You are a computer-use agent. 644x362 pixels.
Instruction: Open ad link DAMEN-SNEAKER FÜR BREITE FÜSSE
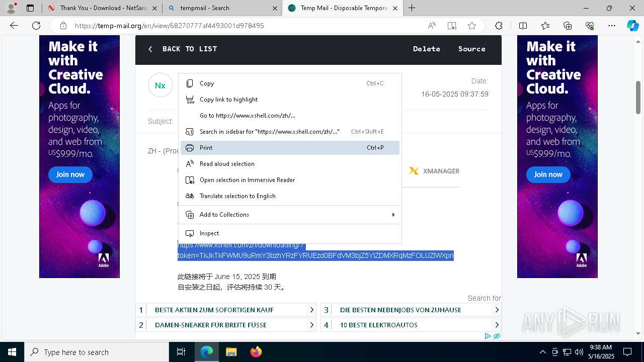(x=226, y=325)
